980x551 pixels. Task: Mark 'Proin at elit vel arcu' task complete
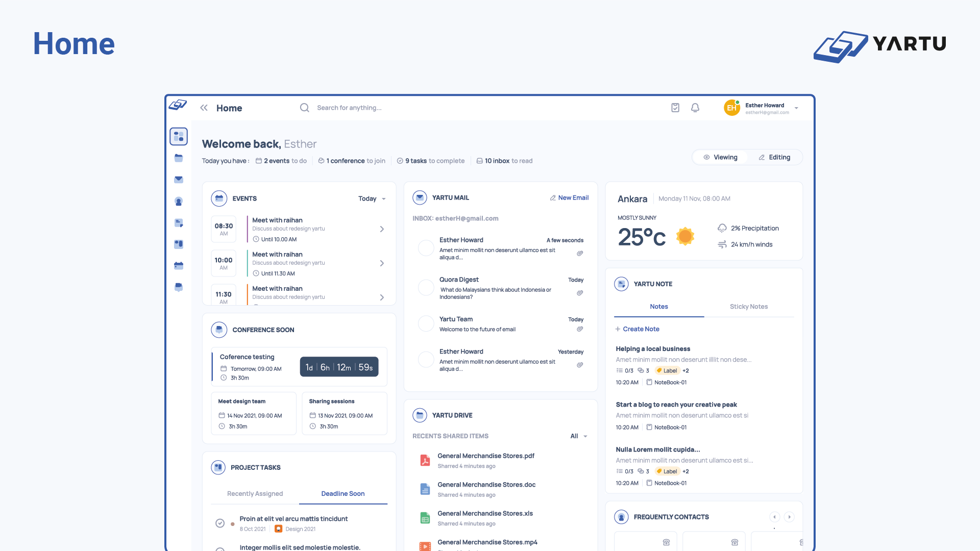[220, 523]
